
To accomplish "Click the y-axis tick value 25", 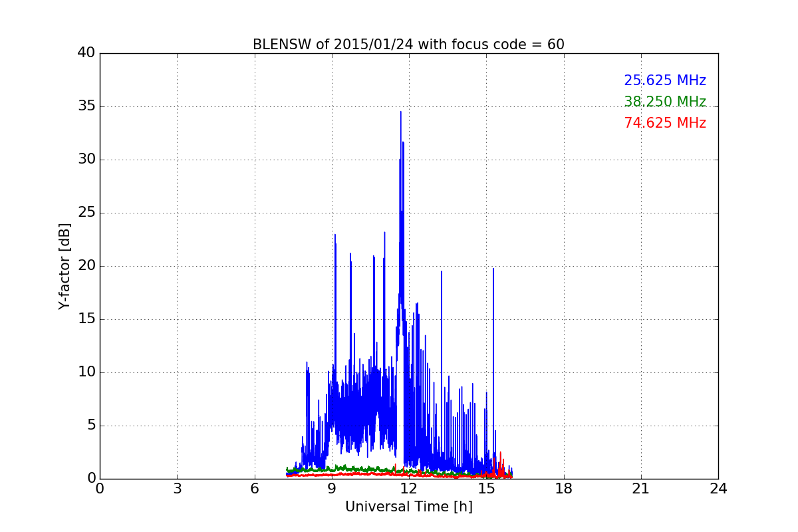I will tap(86, 213).
